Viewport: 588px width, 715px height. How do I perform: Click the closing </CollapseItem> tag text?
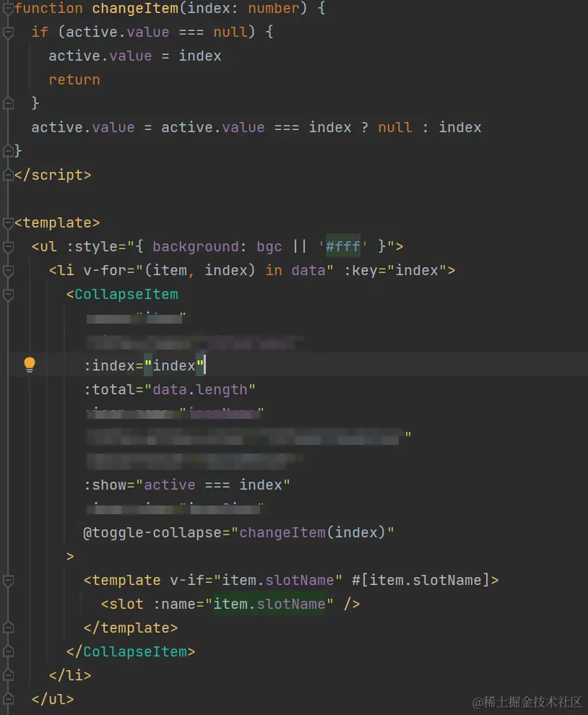(131, 651)
